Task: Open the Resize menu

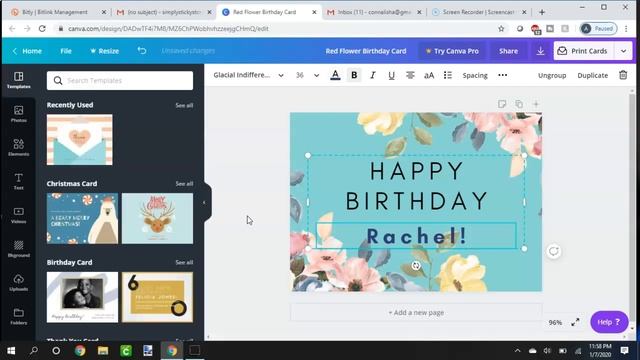Action: tap(104, 51)
